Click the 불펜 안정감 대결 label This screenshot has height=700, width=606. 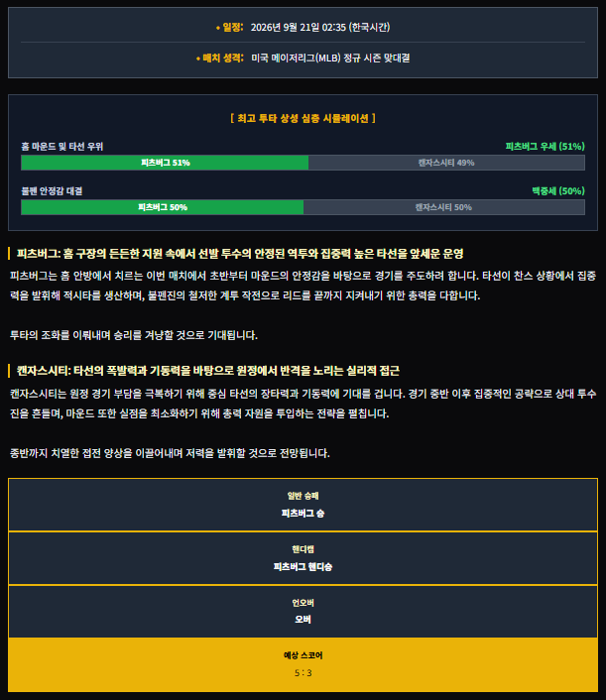pyautogui.click(x=52, y=191)
